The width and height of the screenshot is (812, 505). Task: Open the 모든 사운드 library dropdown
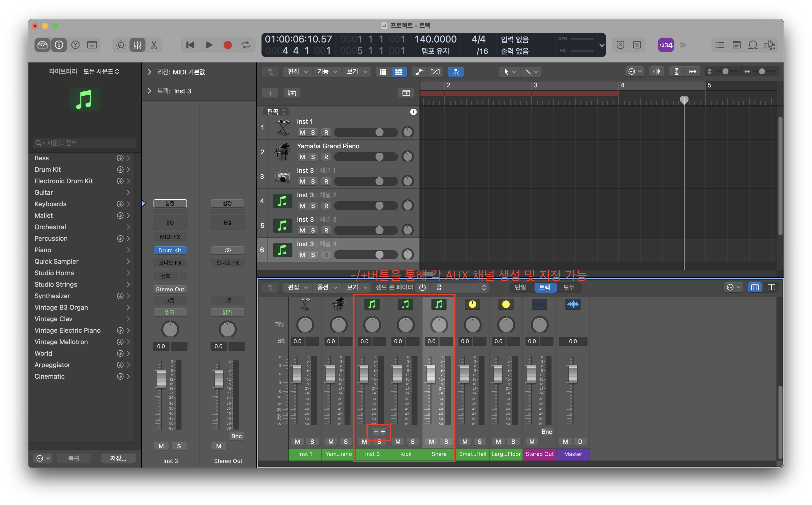coord(101,71)
